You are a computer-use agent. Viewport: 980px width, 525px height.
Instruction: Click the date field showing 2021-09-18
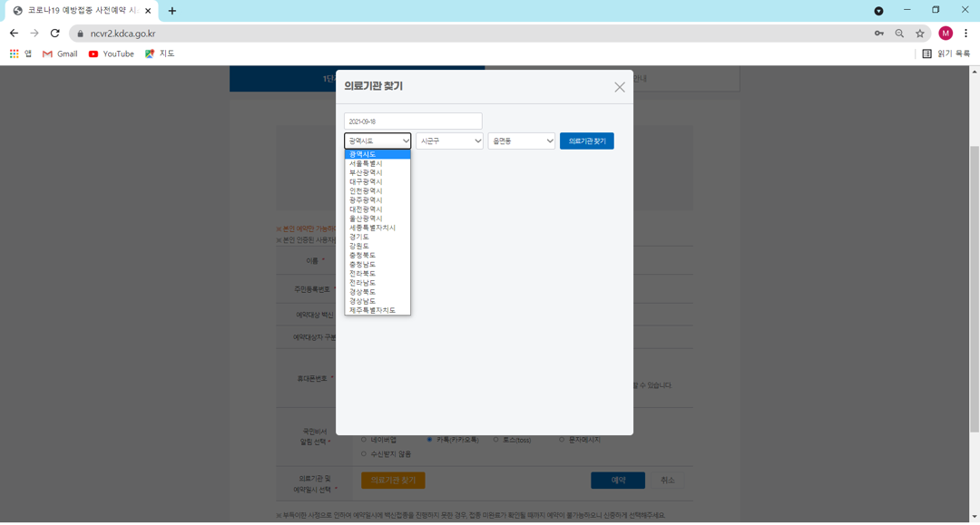[x=413, y=122]
